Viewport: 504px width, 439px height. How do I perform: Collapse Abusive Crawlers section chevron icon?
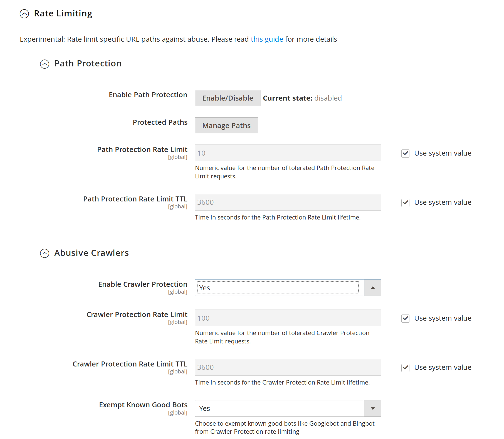pos(45,253)
